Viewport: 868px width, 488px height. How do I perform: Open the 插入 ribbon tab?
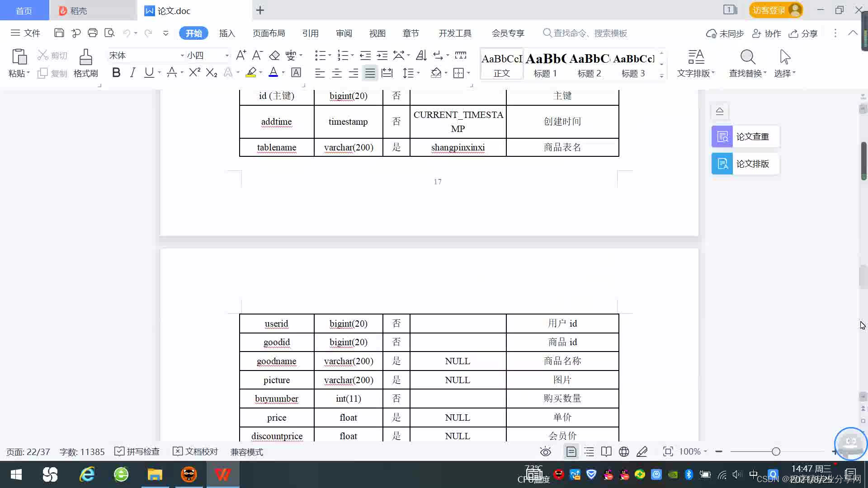[227, 33]
